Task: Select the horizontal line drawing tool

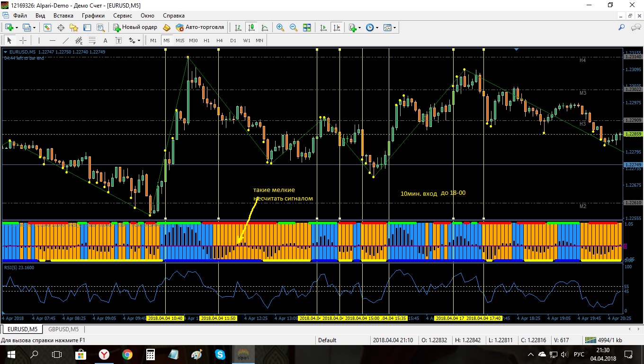Action: (52, 40)
